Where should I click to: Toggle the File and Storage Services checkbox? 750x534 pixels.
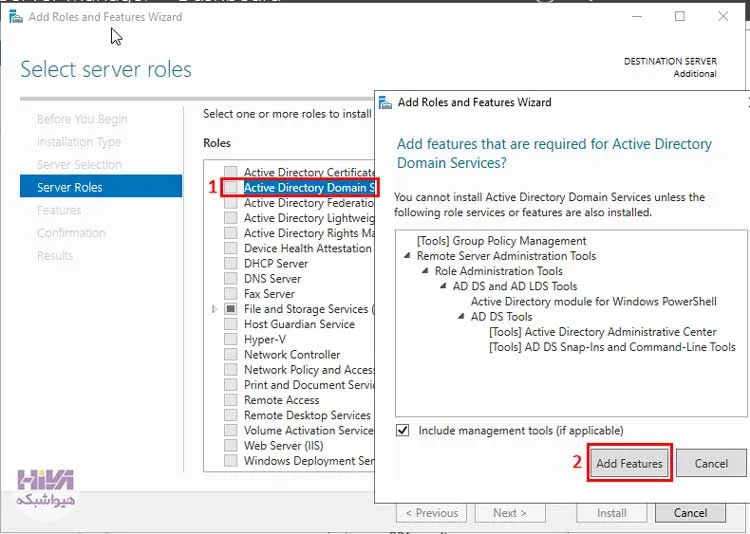pos(231,309)
